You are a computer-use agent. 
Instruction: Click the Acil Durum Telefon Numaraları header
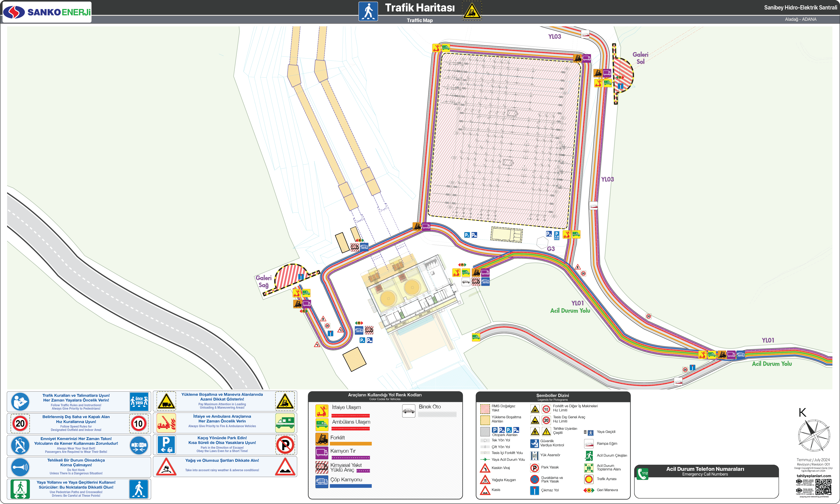705,469
